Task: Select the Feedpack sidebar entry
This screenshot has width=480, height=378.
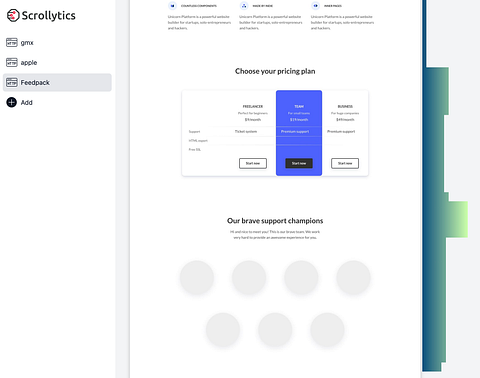Action: pyautogui.click(x=57, y=82)
